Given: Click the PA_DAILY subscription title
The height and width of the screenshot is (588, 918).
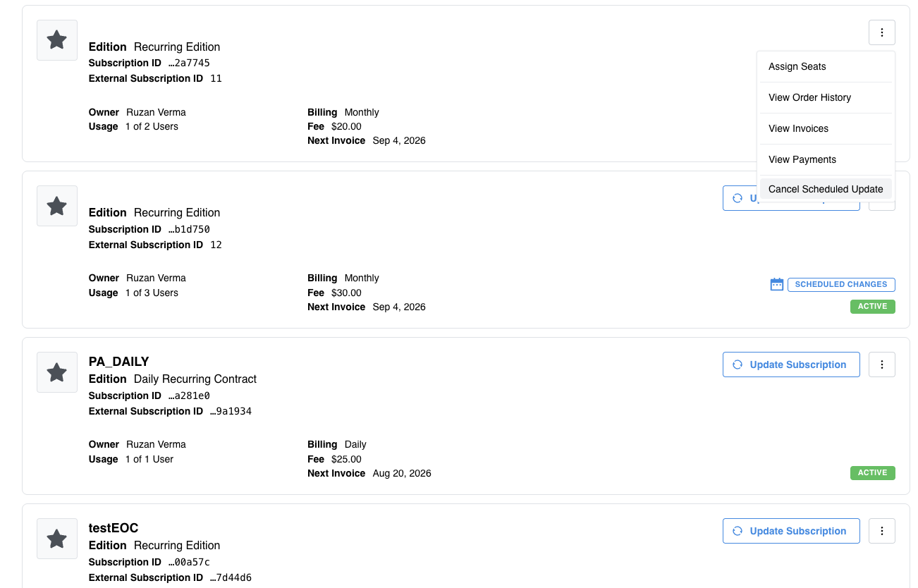Looking at the screenshot, I should tap(119, 362).
